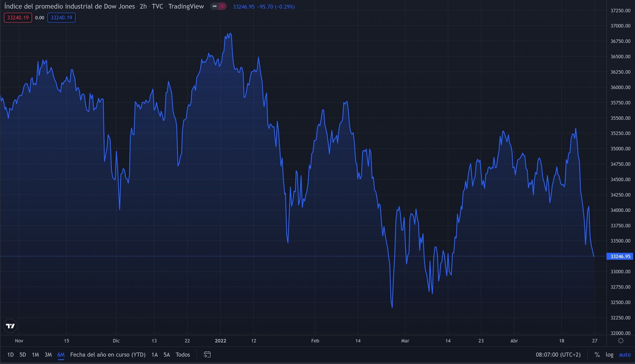Switch to the 3M time range
The image size is (635, 364).
pyautogui.click(x=48, y=355)
